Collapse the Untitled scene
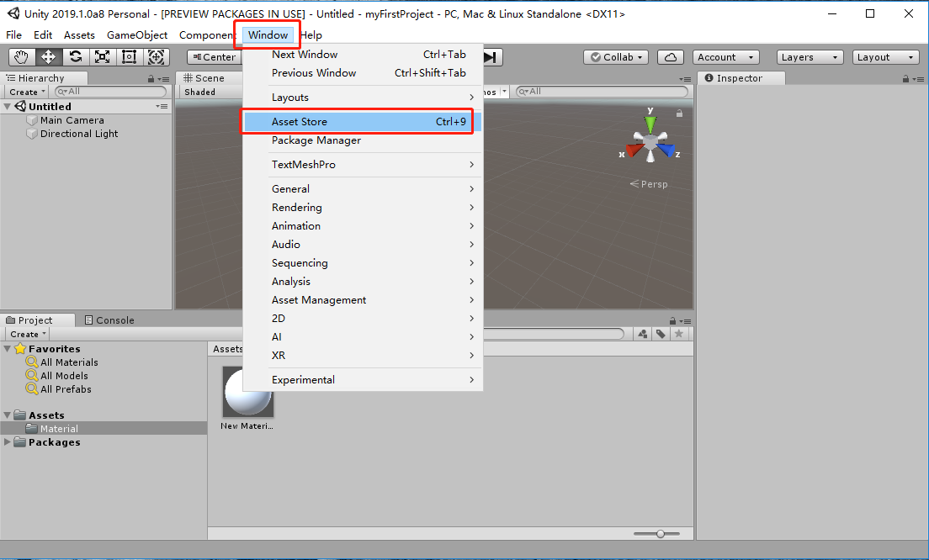 pos(7,107)
